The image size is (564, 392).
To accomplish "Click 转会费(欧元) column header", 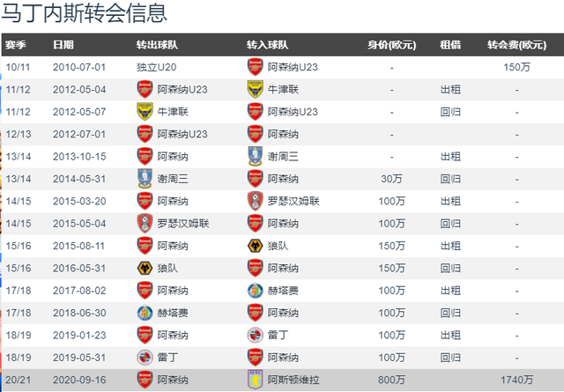I will [516, 45].
